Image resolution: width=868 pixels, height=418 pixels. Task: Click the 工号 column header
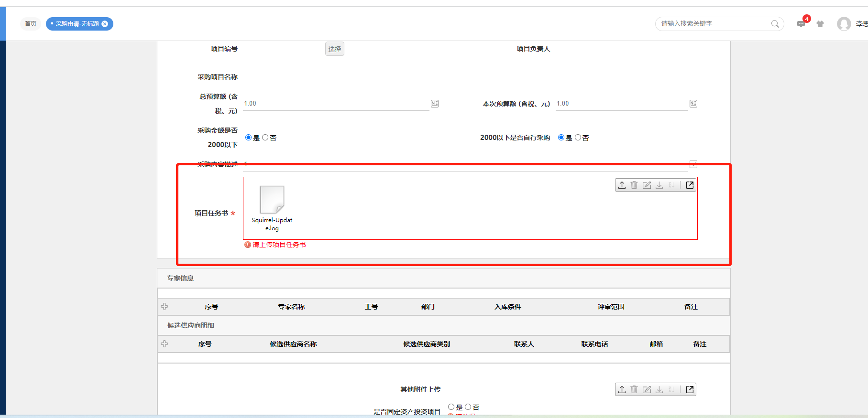(371, 307)
